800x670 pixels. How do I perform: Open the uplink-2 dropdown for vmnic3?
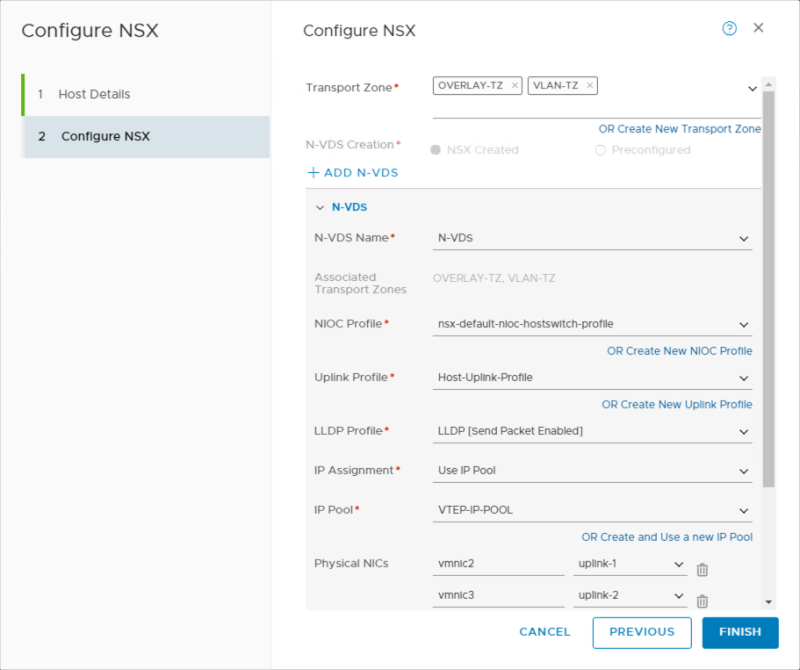tap(630, 596)
